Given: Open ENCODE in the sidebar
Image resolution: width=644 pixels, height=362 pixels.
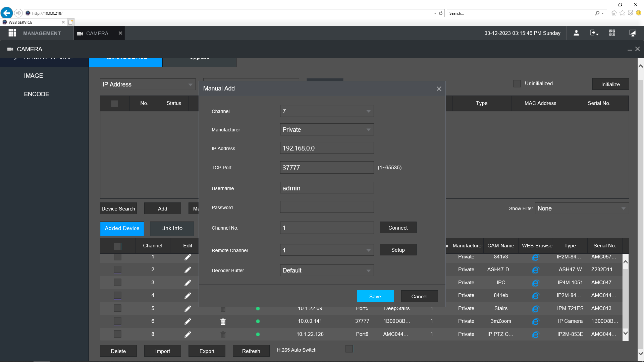Looking at the screenshot, I should click(x=37, y=94).
